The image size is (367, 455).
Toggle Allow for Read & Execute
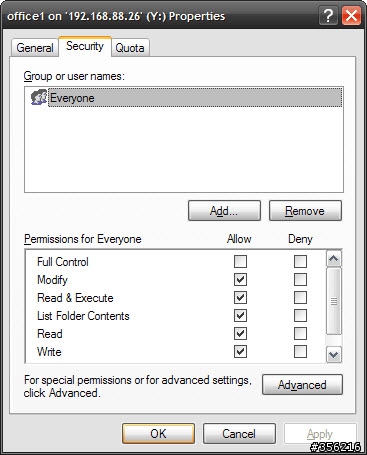pos(240,297)
